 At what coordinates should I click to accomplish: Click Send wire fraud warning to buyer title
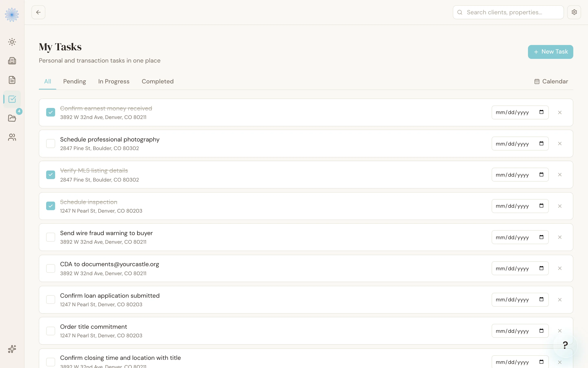point(106,233)
